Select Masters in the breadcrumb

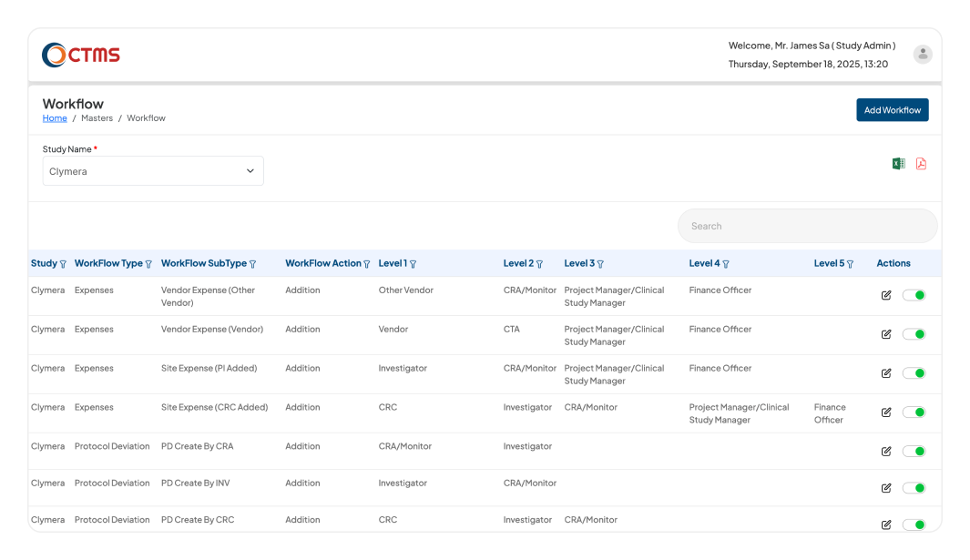(x=97, y=117)
